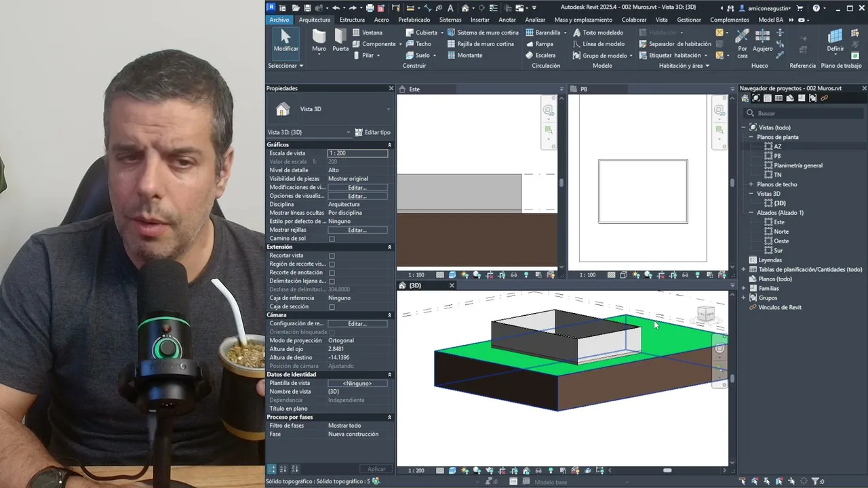Open the Habitación y área panel dropdown
The image size is (868, 488).
pyautogui.click(x=684, y=66)
